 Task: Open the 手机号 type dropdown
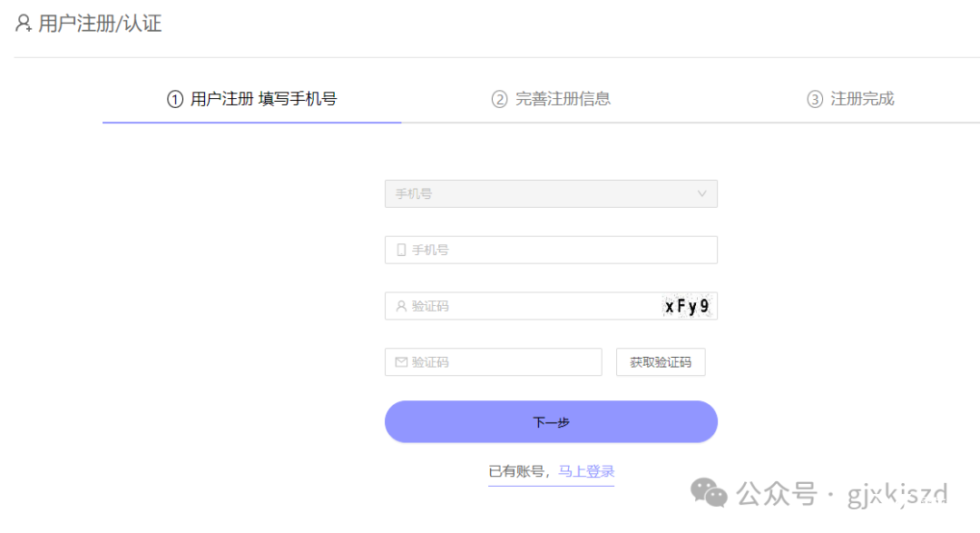551,194
